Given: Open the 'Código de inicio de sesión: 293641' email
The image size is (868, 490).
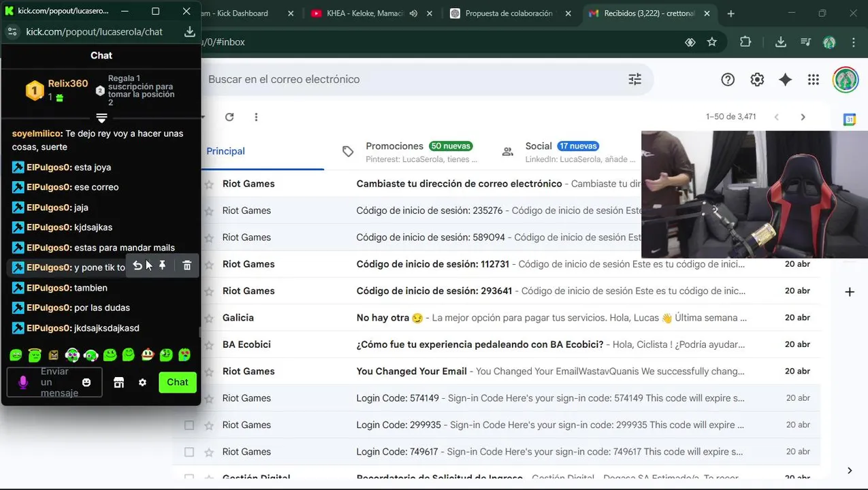Looking at the screenshot, I should pos(511,291).
